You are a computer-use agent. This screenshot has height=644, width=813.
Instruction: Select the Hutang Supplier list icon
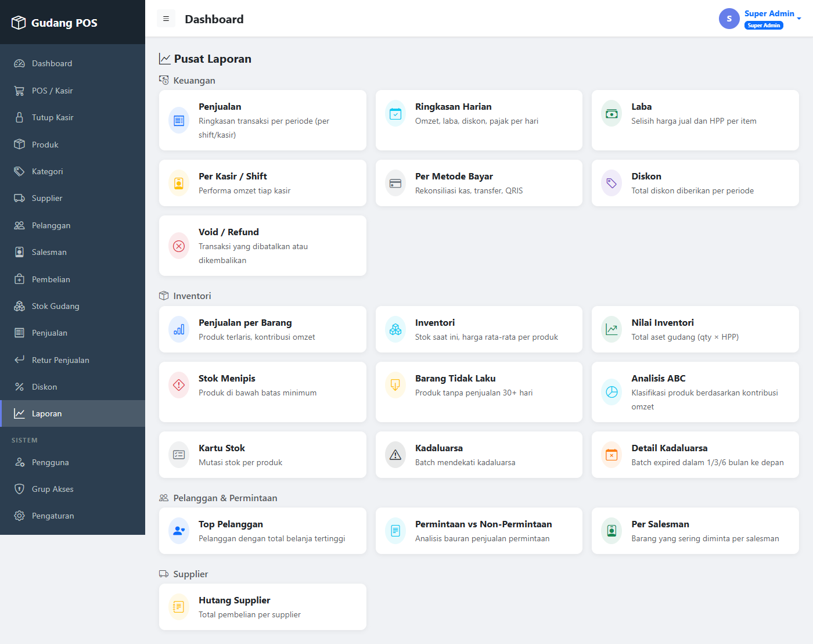point(179,607)
